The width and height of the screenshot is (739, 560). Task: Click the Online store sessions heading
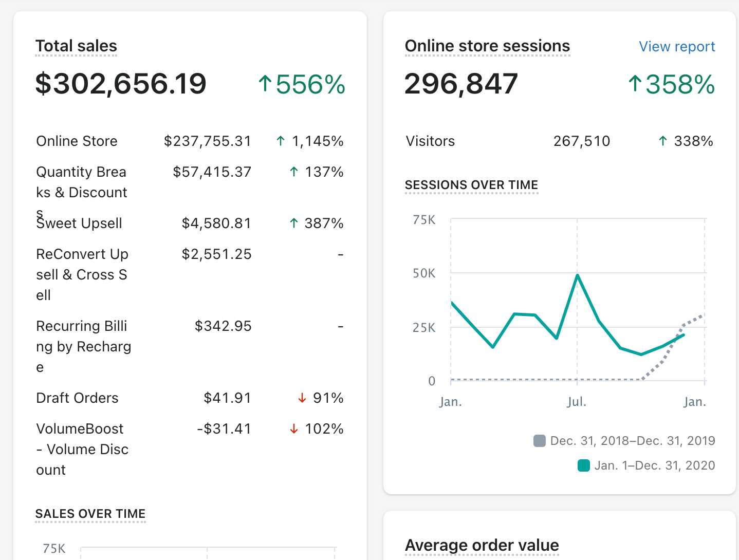tap(487, 46)
